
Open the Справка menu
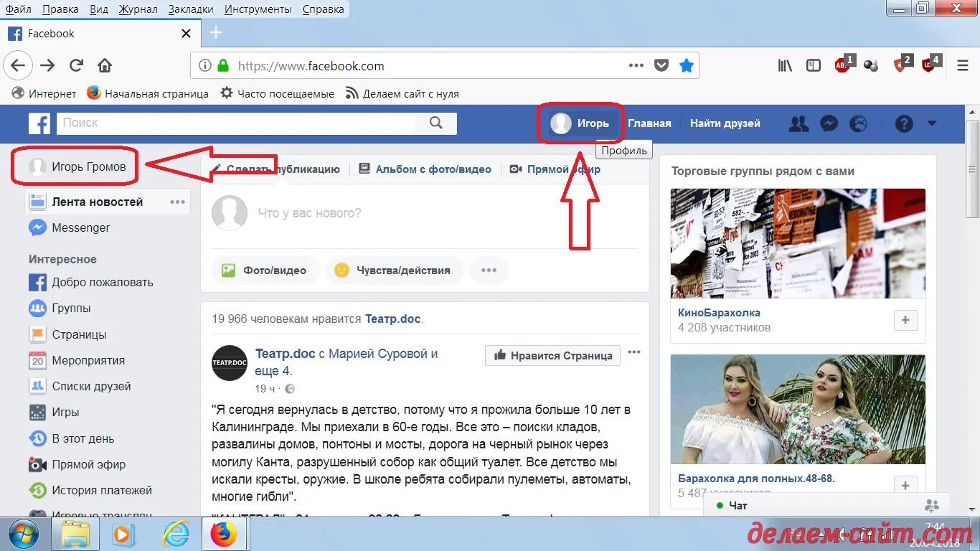click(323, 9)
